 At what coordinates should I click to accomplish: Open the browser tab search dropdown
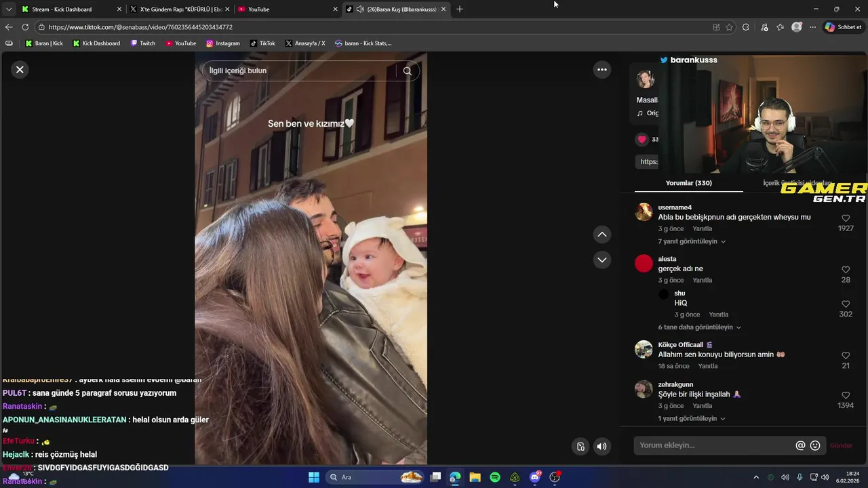(9, 9)
